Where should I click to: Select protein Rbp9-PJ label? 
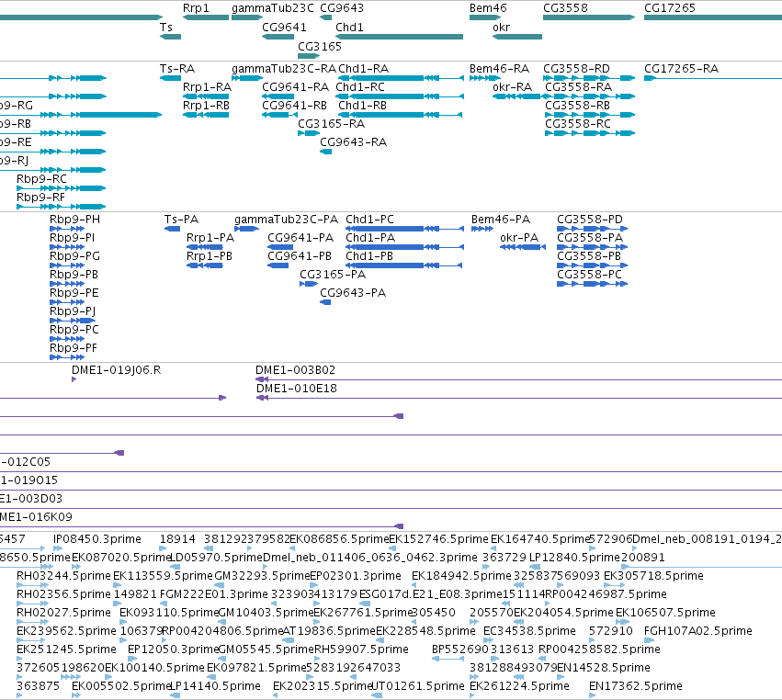tap(73, 311)
